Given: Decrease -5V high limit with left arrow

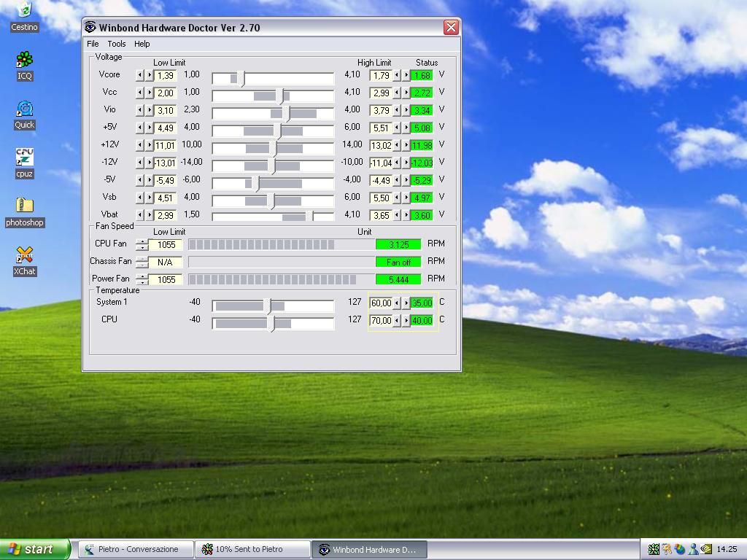Looking at the screenshot, I should pos(396,181).
